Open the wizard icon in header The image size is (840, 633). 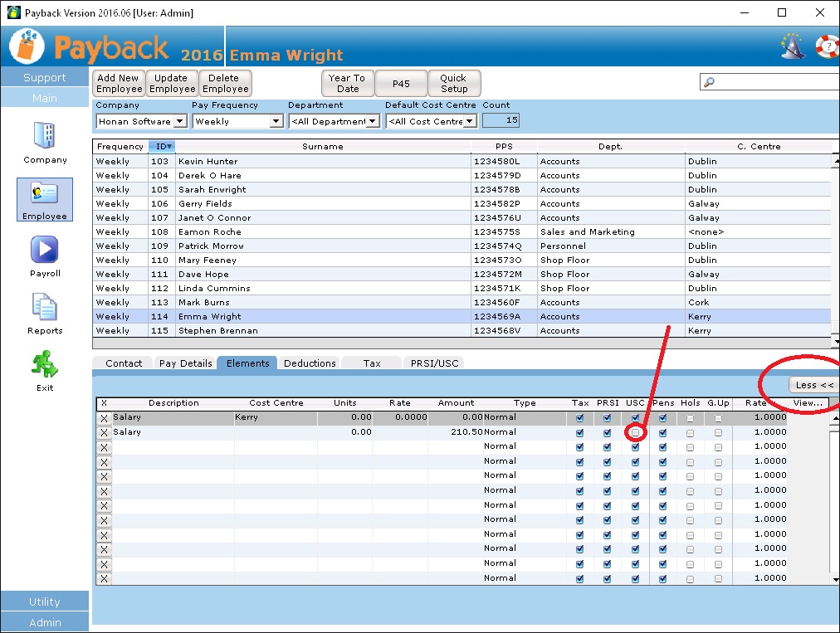[x=793, y=47]
